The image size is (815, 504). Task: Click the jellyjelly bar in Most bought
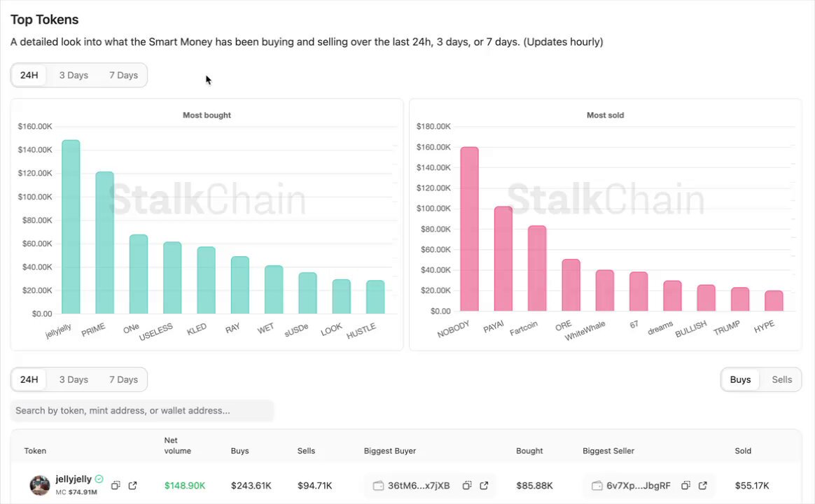71,227
